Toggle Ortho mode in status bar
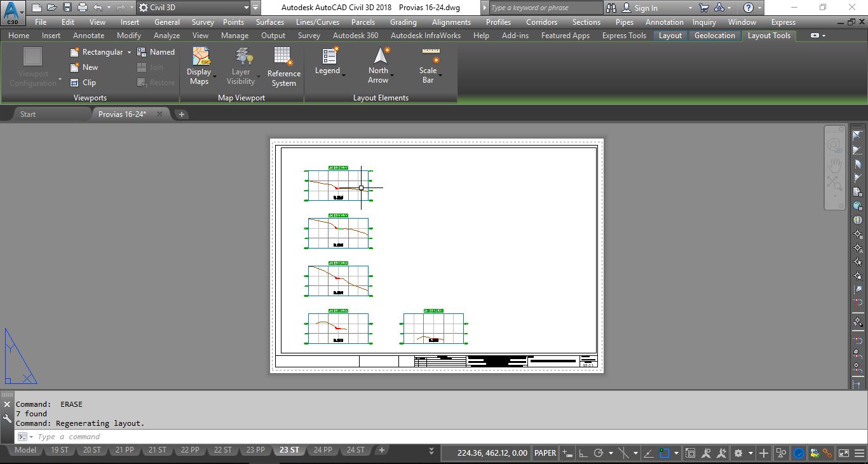Image resolution: width=868 pixels, height=464 pixels. coord(583,453)
